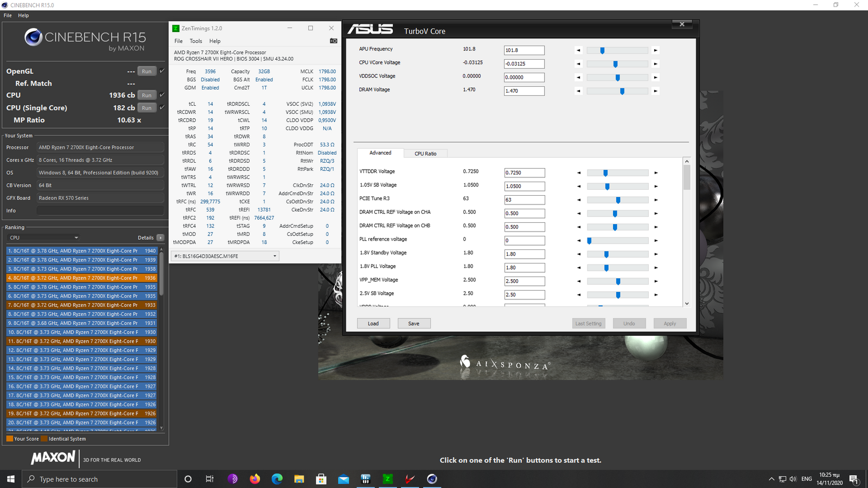Switch to CPU Ratio tab in TurboV
This screenshot has width=868, height=488.
point(425,153)
